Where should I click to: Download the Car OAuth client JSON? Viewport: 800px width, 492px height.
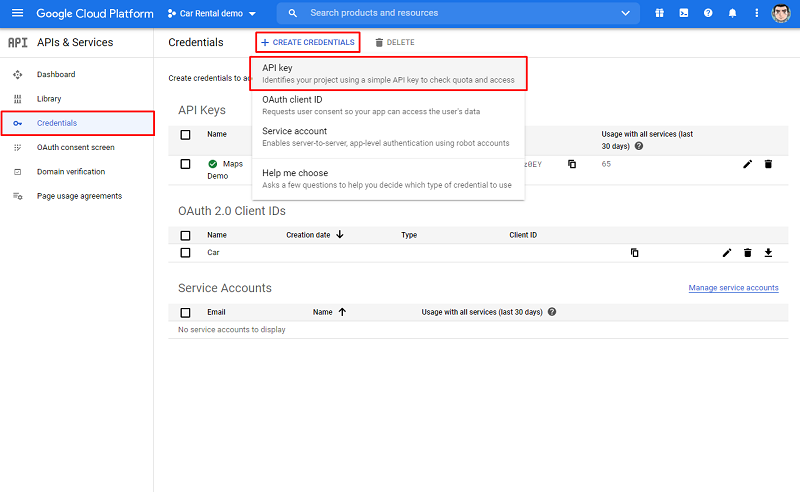(768, 253)
